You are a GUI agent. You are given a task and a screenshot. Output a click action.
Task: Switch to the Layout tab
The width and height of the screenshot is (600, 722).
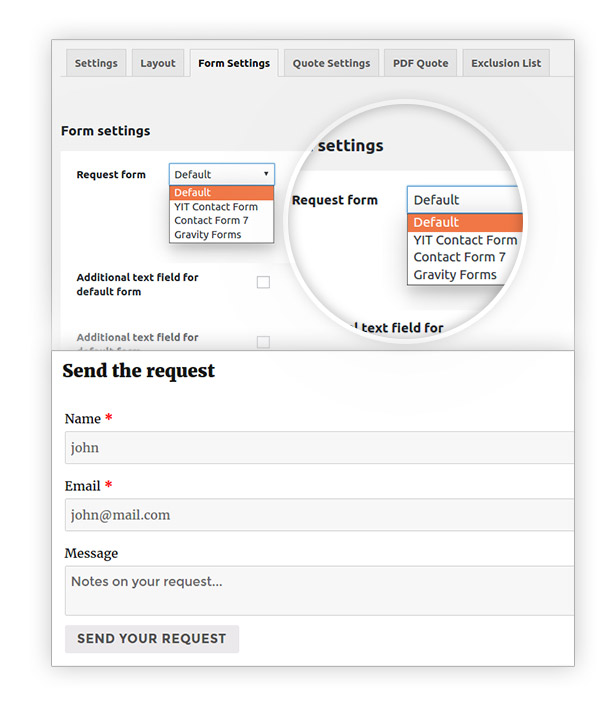coord(158,63)
